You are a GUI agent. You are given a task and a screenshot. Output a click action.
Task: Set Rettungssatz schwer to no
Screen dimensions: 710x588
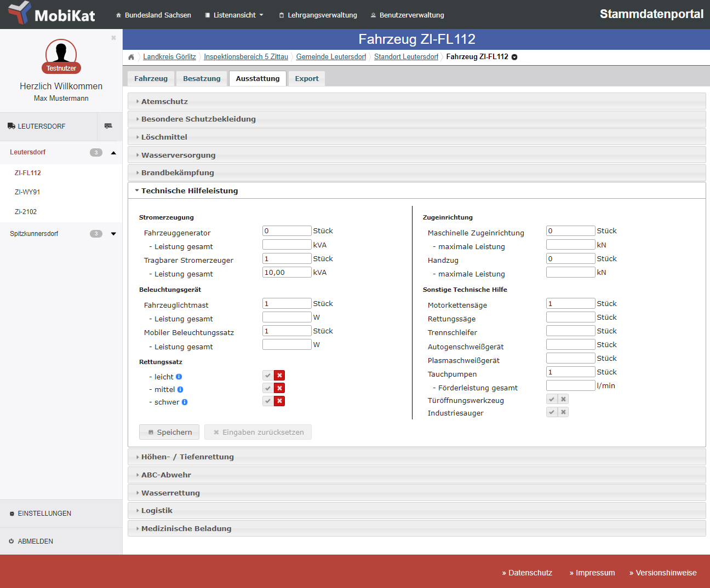coord(279,401)
